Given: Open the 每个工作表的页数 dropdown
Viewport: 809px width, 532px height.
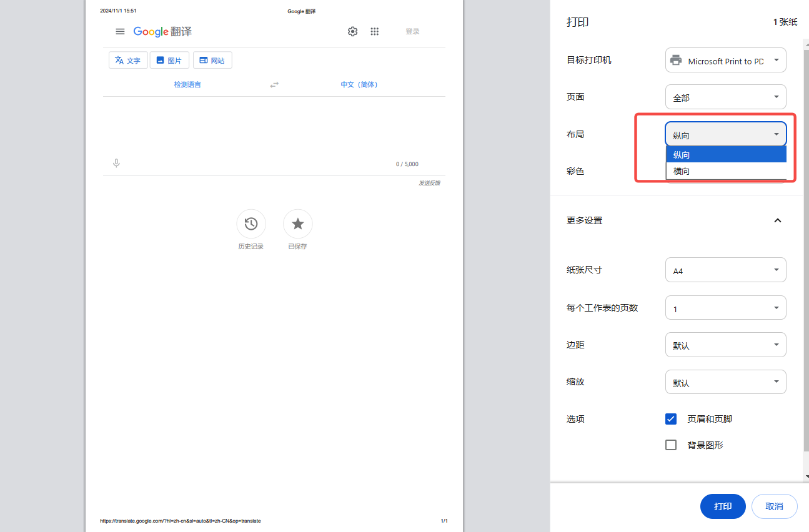Looking at the screenshot, I should point(726,308).
